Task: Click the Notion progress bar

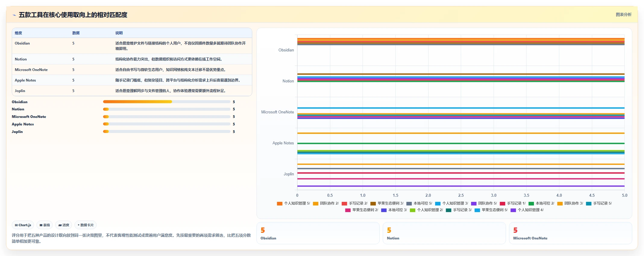Action: tap(167, 109)
